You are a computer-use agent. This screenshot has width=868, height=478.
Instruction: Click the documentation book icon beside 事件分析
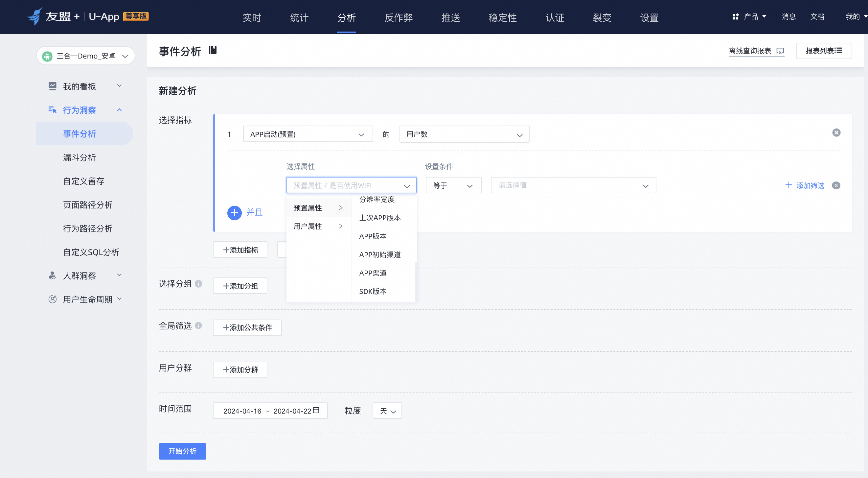213,51
